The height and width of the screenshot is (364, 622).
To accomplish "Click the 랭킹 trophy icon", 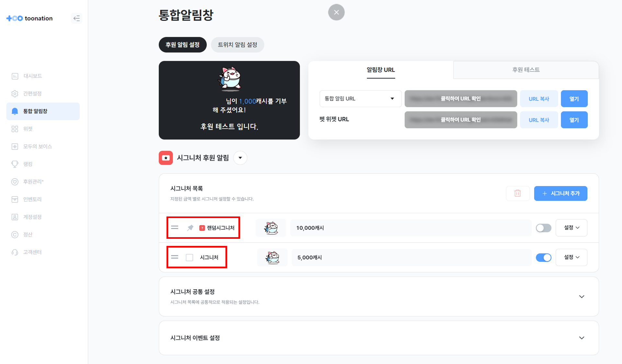I will [15, 164].
